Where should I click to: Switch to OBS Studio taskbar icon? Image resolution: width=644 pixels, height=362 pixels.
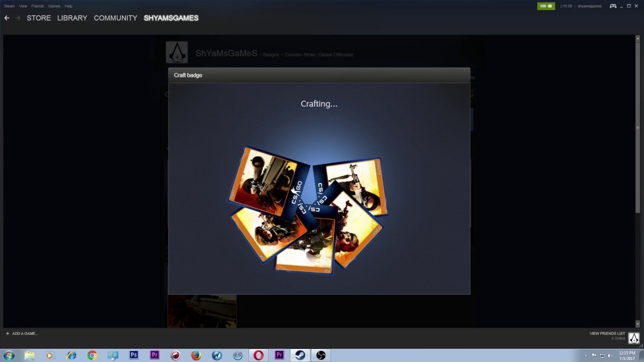click(321, 355)
